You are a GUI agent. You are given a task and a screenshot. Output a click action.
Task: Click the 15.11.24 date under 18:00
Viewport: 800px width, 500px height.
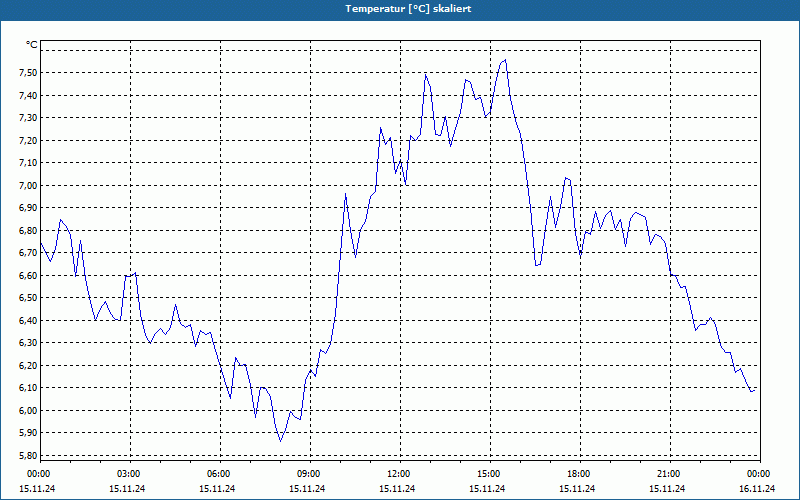point(577,489)
